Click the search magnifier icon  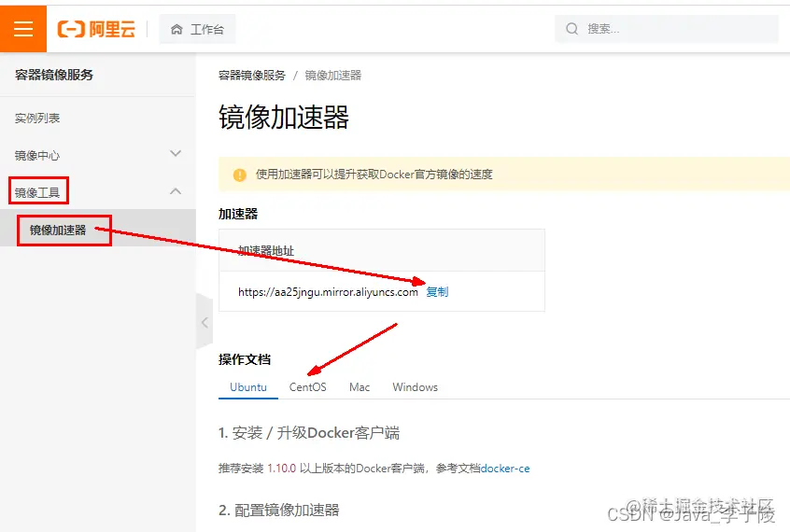pyautogui.click(x=571, y=29)
